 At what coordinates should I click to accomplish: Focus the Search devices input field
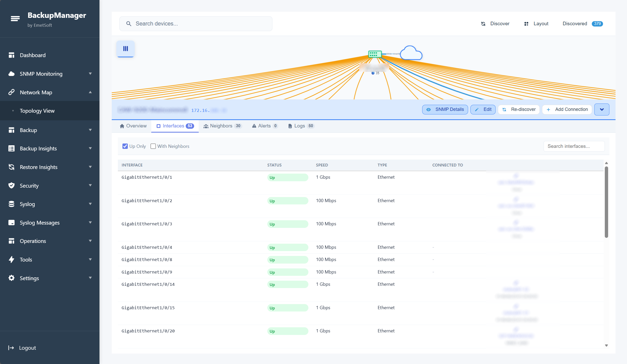click(x=196, y=24)
